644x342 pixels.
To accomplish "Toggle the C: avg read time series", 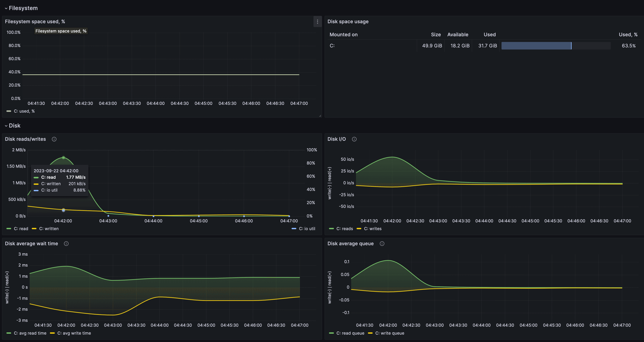I will pyautogui.click(x=30, y=333).
